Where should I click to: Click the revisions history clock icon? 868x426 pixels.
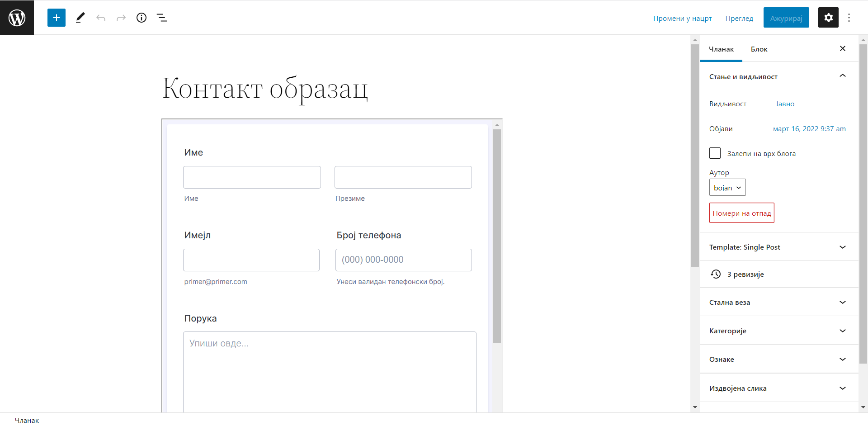click(x=716, y=274)
